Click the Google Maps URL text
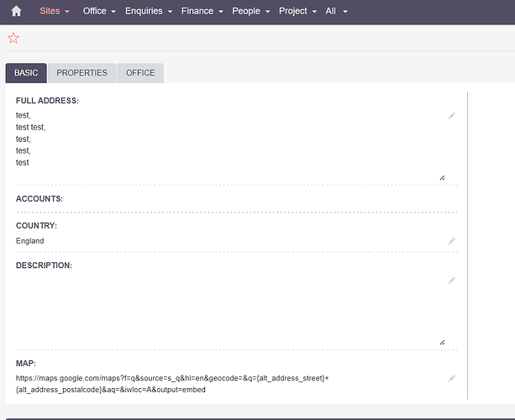 [x=172, y=384]
